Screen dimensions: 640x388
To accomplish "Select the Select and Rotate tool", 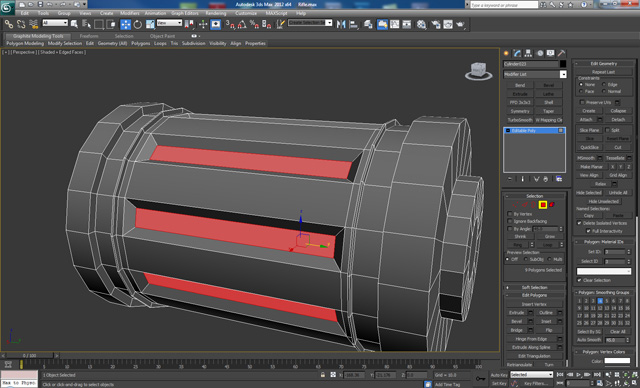I will 138,24.
